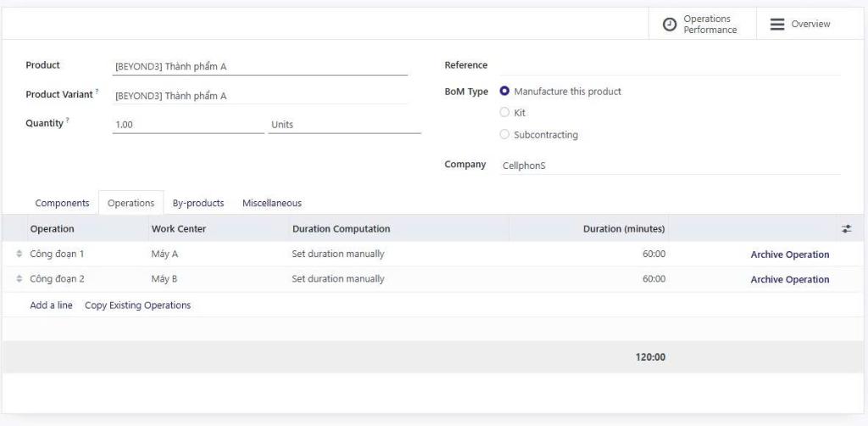
Task: Select Manufacture this product BoM type
Action: [x=505, y=92]
